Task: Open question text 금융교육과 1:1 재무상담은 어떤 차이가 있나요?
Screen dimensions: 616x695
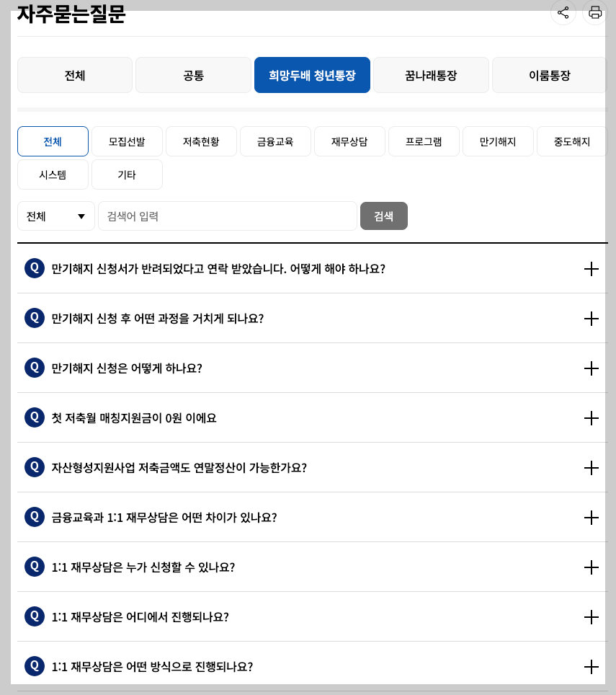Action: [164, 517]
